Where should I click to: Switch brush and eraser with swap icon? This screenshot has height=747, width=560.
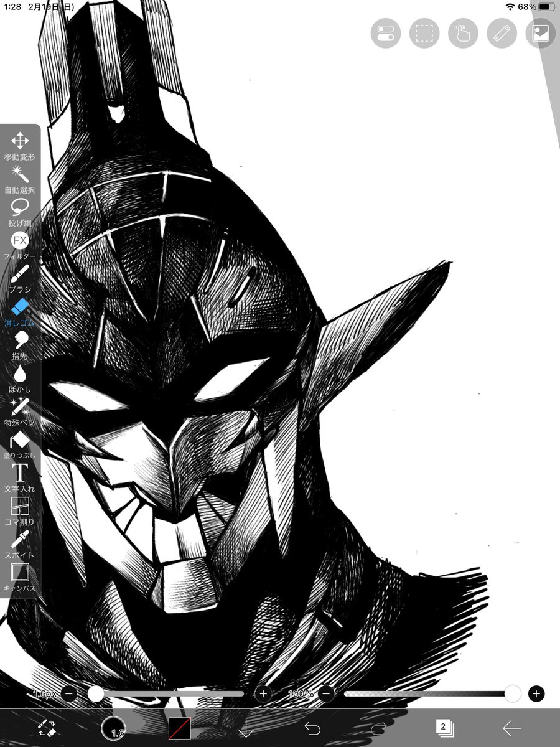[47, 728]
